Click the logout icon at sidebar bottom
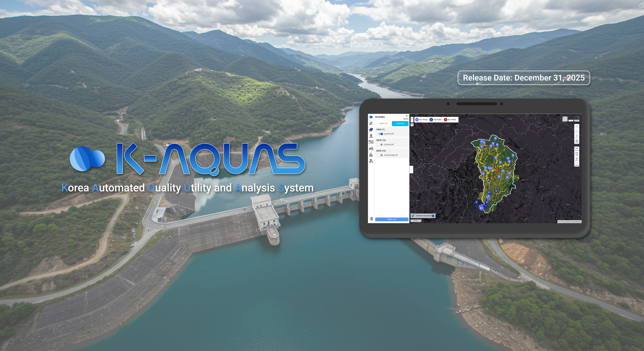 (371, 219)
